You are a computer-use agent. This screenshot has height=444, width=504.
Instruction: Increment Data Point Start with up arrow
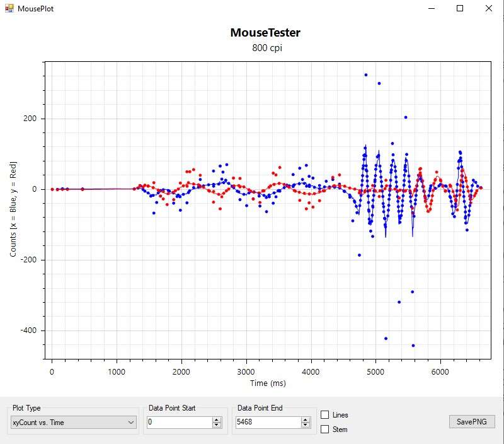point(217,419)
